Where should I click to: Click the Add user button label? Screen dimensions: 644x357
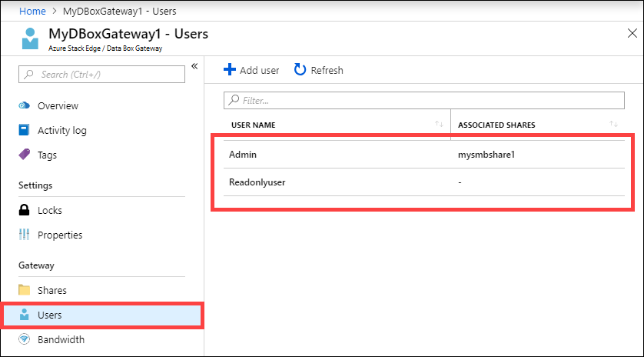pos(260,70)
